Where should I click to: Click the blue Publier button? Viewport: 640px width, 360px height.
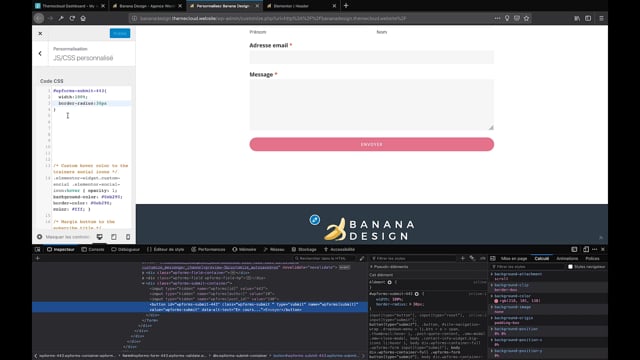coord(120,33)
